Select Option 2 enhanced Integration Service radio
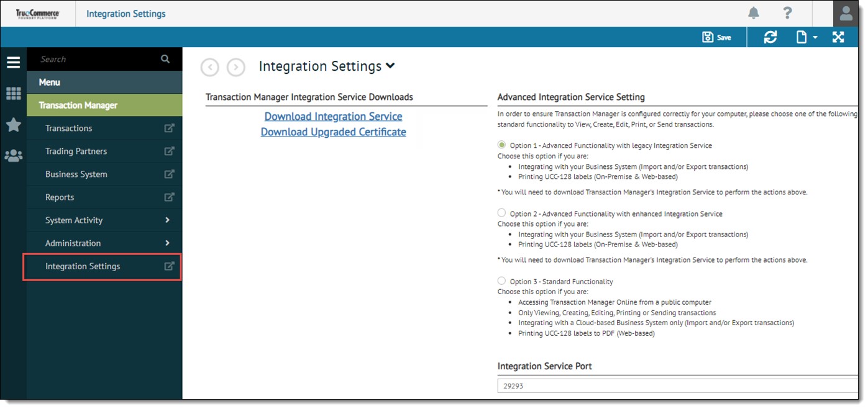The image size is (868, 409). point(502,213)
